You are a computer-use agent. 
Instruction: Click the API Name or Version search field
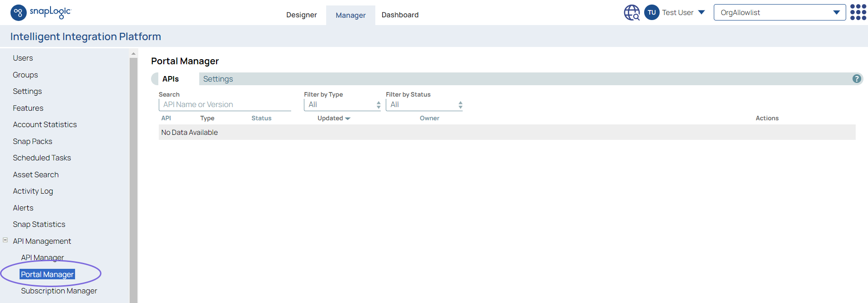click(225, 105)
